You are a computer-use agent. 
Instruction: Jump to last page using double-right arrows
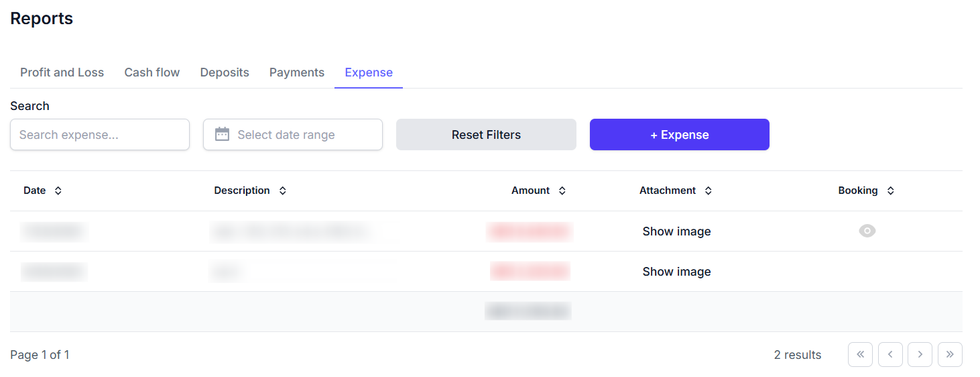pos(950,355)
